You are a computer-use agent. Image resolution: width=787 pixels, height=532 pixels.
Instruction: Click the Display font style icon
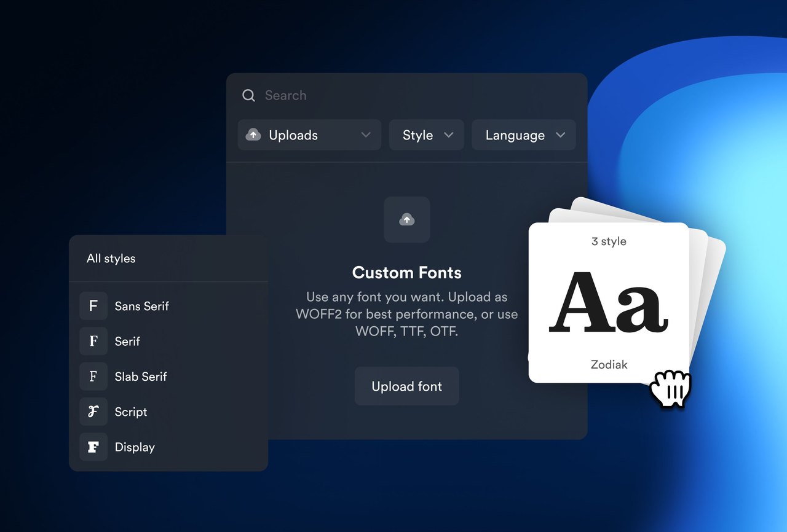pos(93,447)
